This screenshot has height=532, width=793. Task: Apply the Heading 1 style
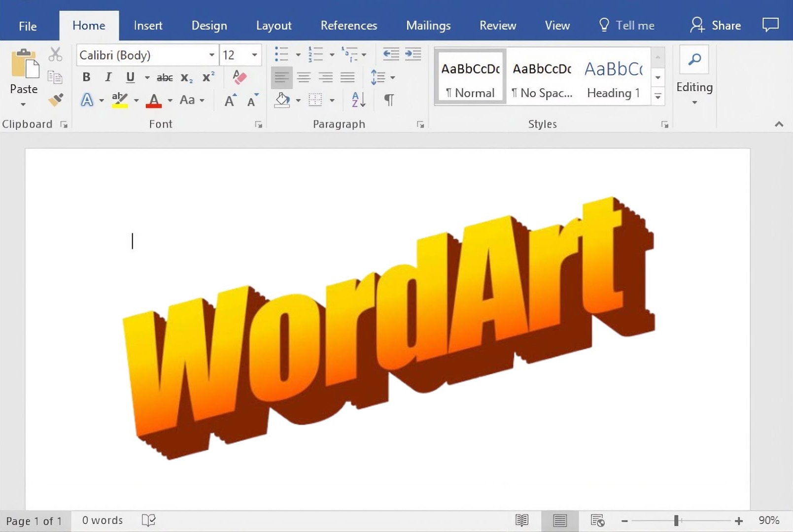[x=614, y=76]
